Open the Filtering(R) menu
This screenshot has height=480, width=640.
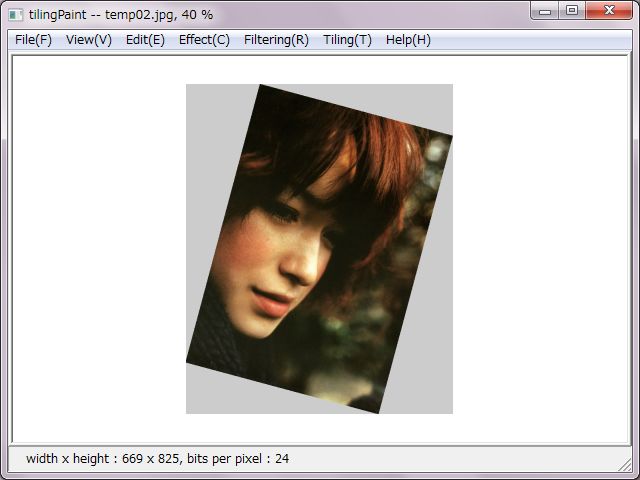[x=276, y=40]
